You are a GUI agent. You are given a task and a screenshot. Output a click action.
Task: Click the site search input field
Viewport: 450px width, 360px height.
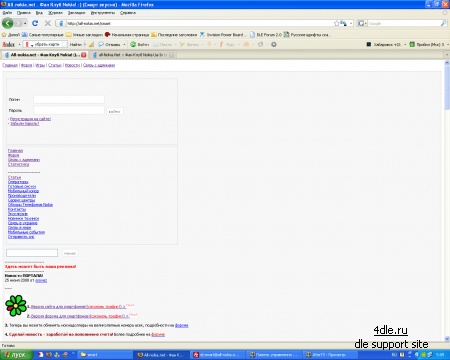click(32, 253)
